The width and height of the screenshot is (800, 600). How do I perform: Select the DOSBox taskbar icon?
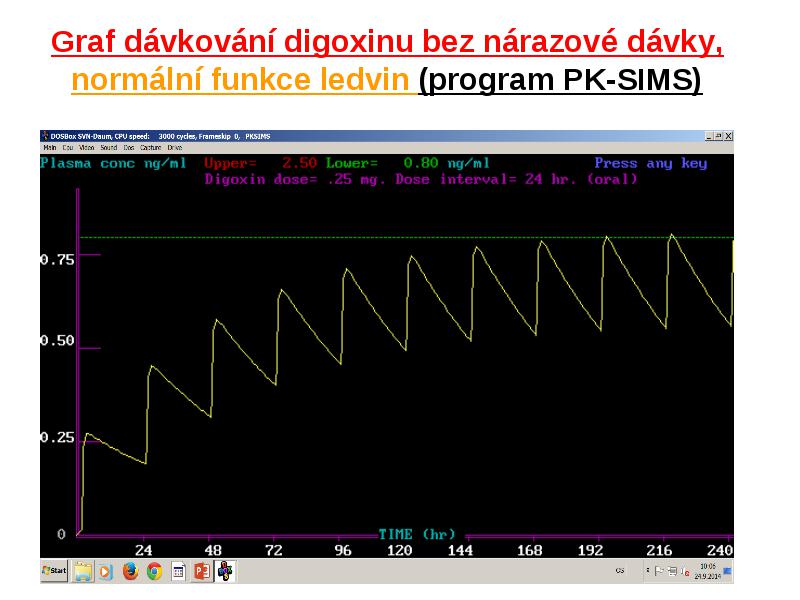[225, 571]
